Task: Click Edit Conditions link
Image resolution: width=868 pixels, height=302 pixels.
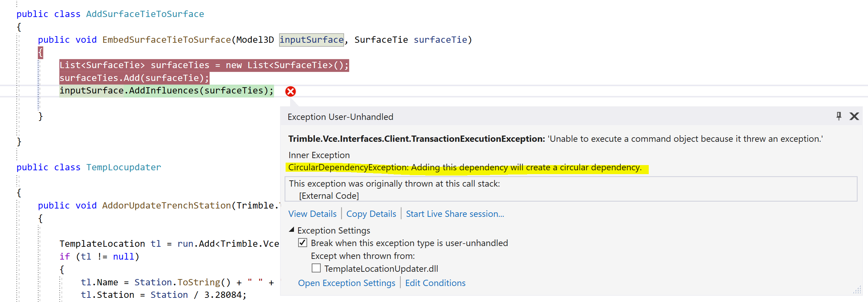Action: (435, 283)
